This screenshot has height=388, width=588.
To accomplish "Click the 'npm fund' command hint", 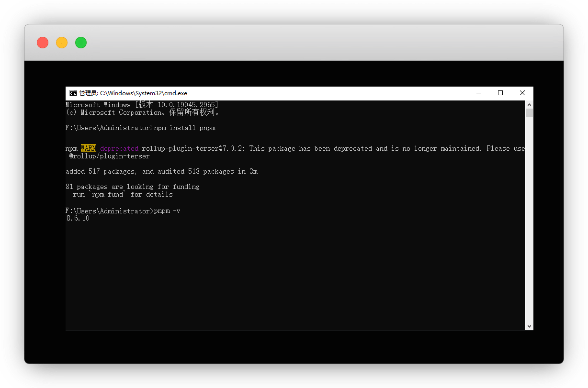I will [x=108, y=195].
